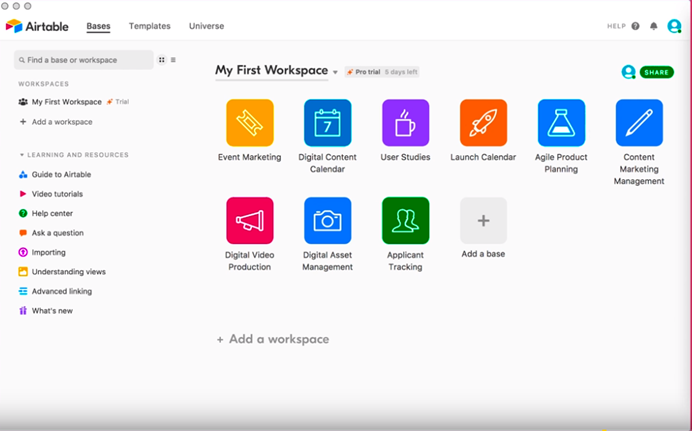
Task: Collapse the Learning and Resources section
Action: point(22,155)
